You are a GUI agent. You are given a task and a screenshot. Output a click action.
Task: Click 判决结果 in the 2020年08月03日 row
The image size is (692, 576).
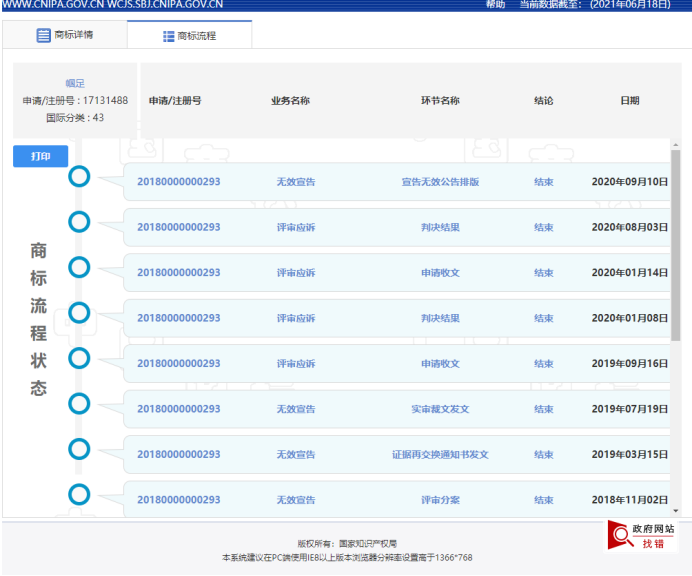(440, 227)
